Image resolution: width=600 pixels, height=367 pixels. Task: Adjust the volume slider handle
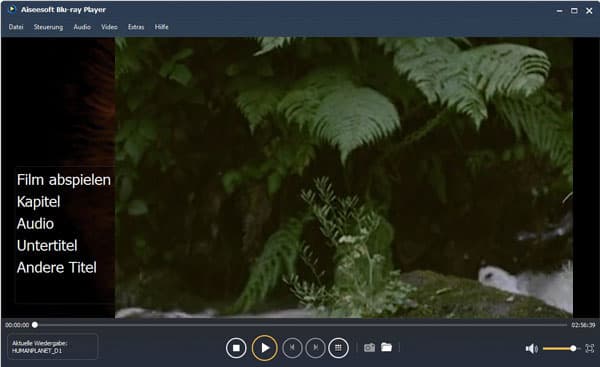(573, 348)
